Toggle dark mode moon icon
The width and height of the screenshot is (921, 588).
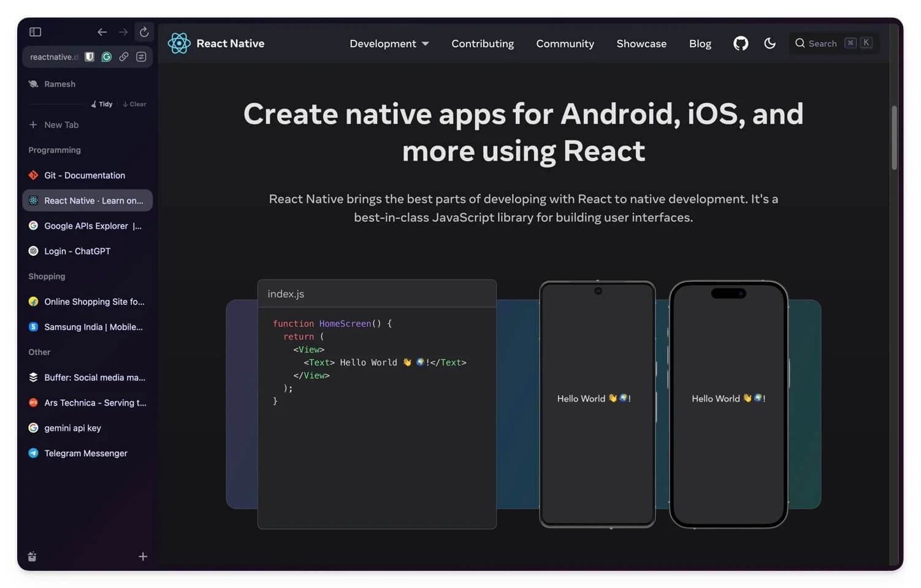click(770, 43)
